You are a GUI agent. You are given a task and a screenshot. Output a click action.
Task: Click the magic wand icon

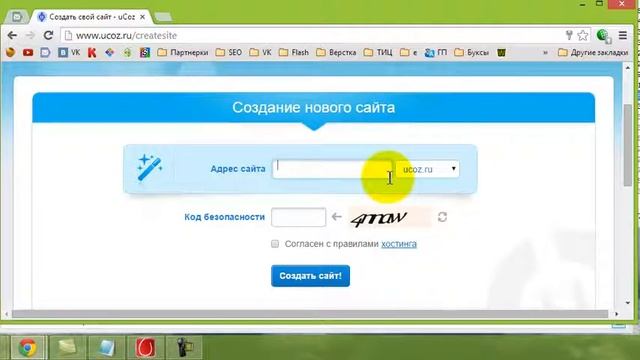(149, 167)
